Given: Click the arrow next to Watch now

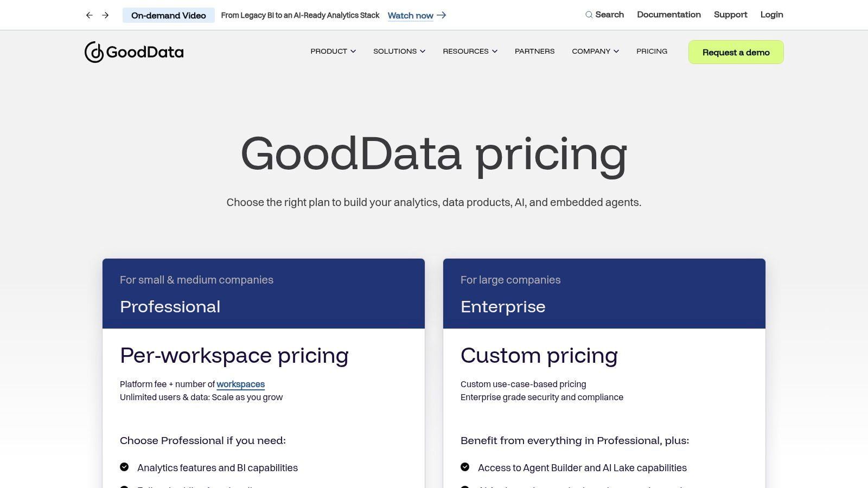Looking at the screenshot, I should pyautogui.click(x=442, y=15).
